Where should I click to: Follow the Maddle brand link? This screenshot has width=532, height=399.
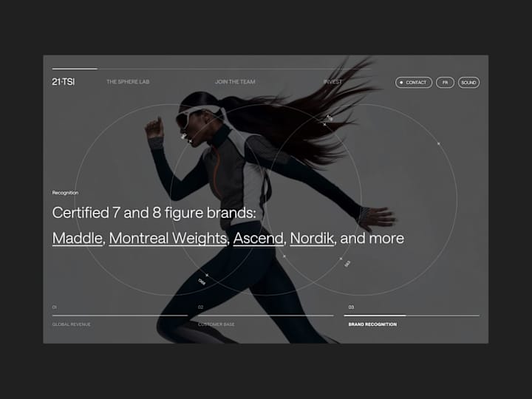click(78, 238)
